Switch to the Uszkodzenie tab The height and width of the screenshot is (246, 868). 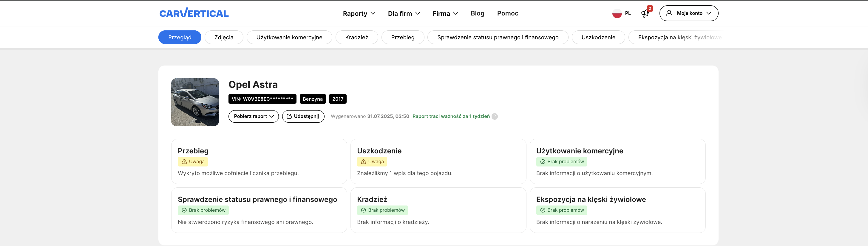point(598,37)
